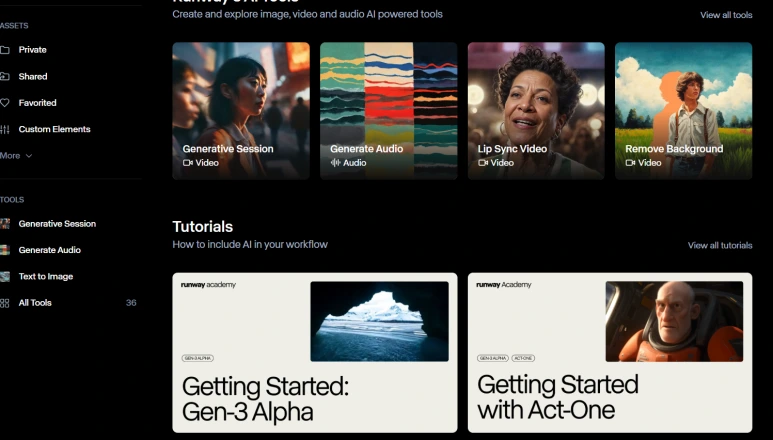Screen dimensions: 773x440
Task: Open All Tools in the sidebar
Action: (35, 303)
